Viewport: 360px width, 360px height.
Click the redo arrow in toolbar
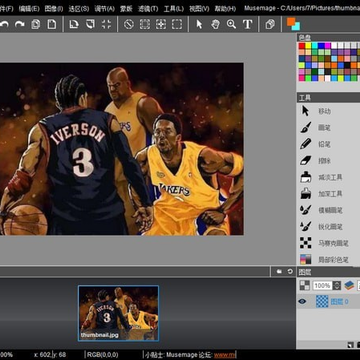coord(20,24)
